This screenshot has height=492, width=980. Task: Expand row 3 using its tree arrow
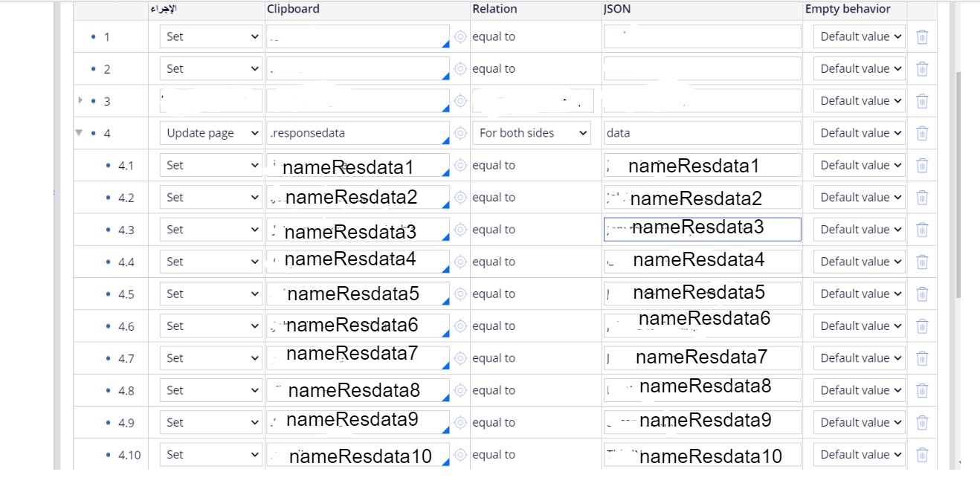tap(80, 100)
